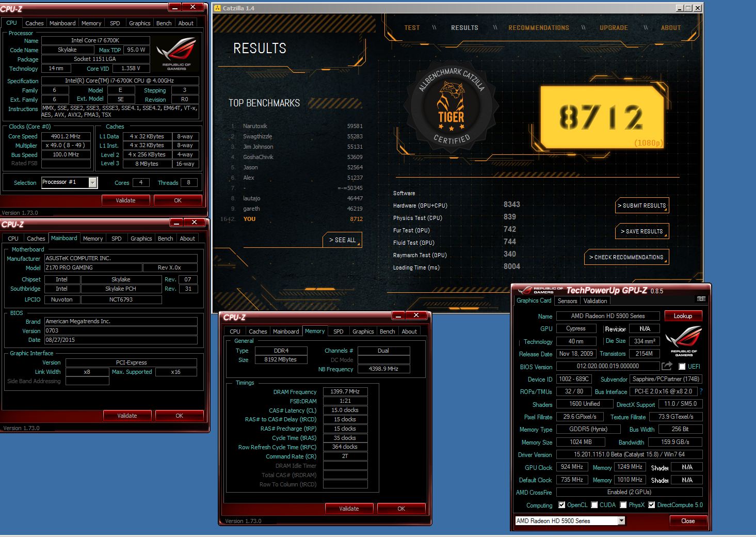
Task: Open the UPGRADE section in Catzilla
Action: tap(614, 28)
